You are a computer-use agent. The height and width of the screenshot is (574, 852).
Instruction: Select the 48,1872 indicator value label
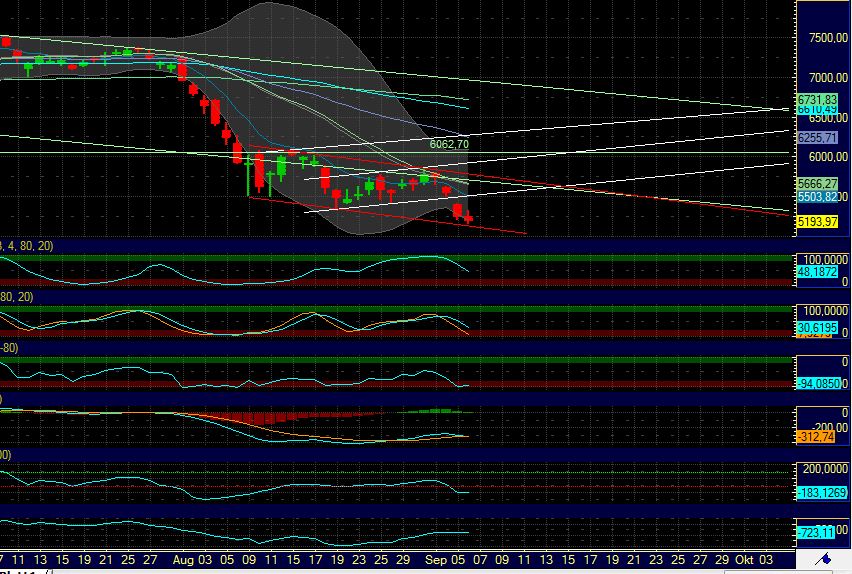(816, 271)
